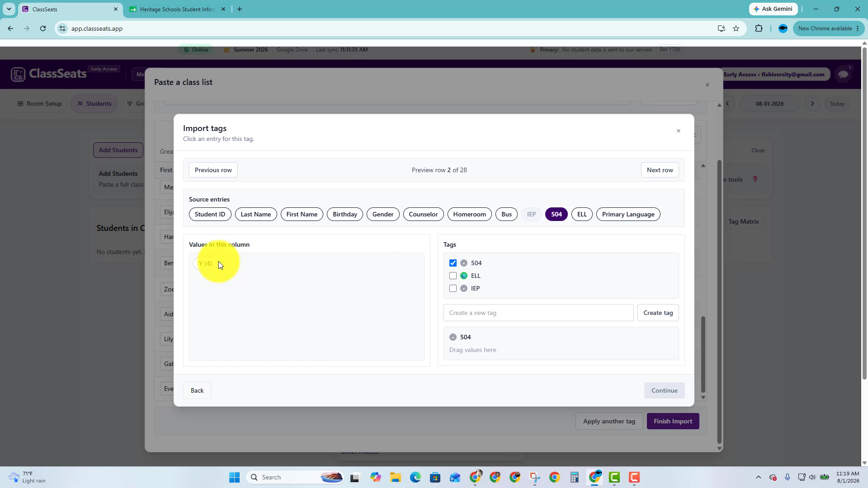This screenshot has height=488, width=868.
Task: Select the Primary Language source entry
Action: coord(628,214)
